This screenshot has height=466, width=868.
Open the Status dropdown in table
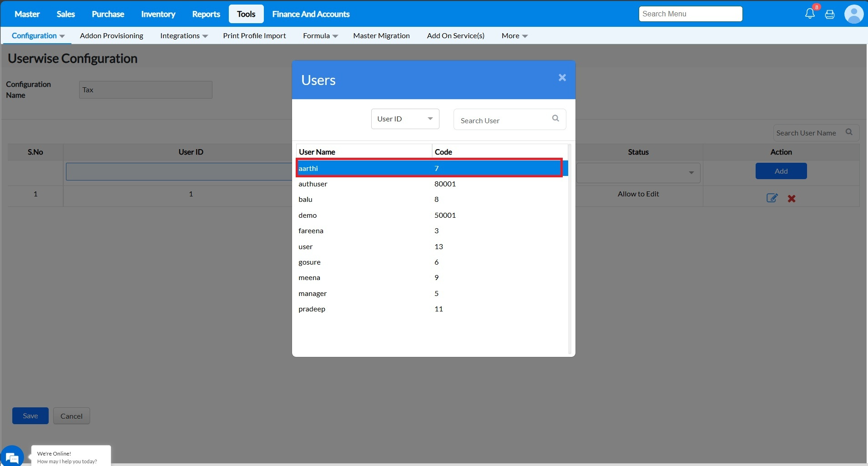(638, 172)
